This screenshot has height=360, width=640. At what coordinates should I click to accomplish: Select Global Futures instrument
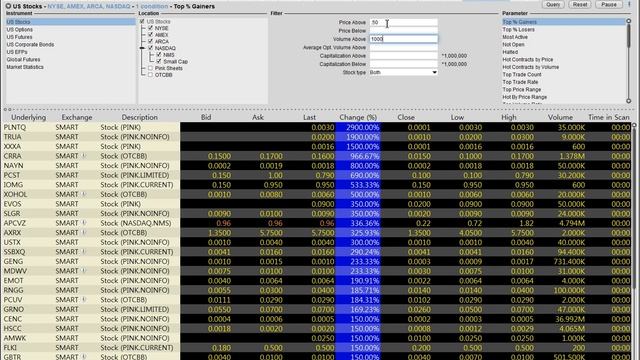[23, 60]
